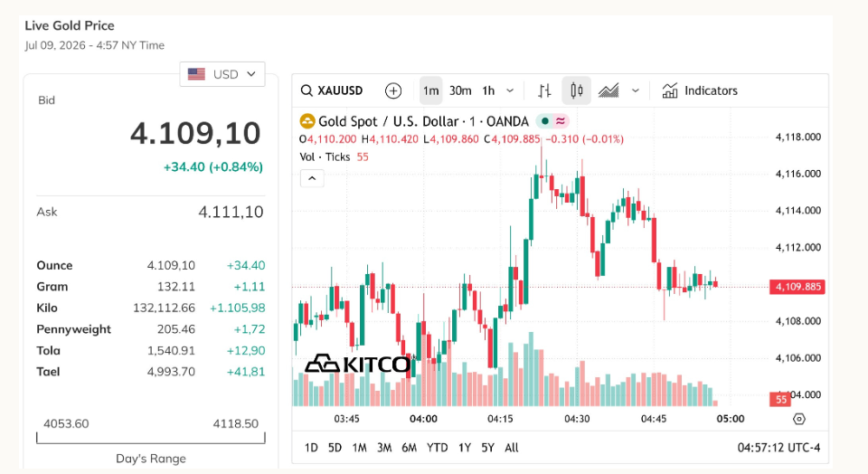Click the Kitco logo on chart
Screen dimensions: 868x474
[358, 364]
